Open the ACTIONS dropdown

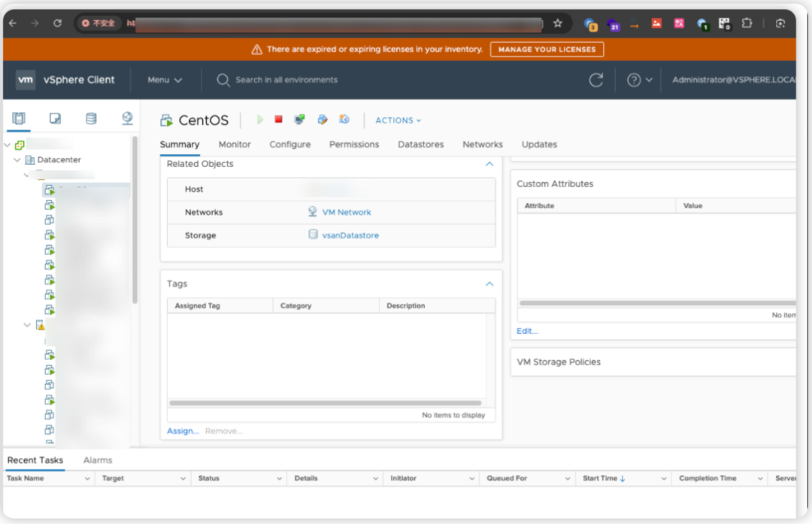tap(398, 120)
